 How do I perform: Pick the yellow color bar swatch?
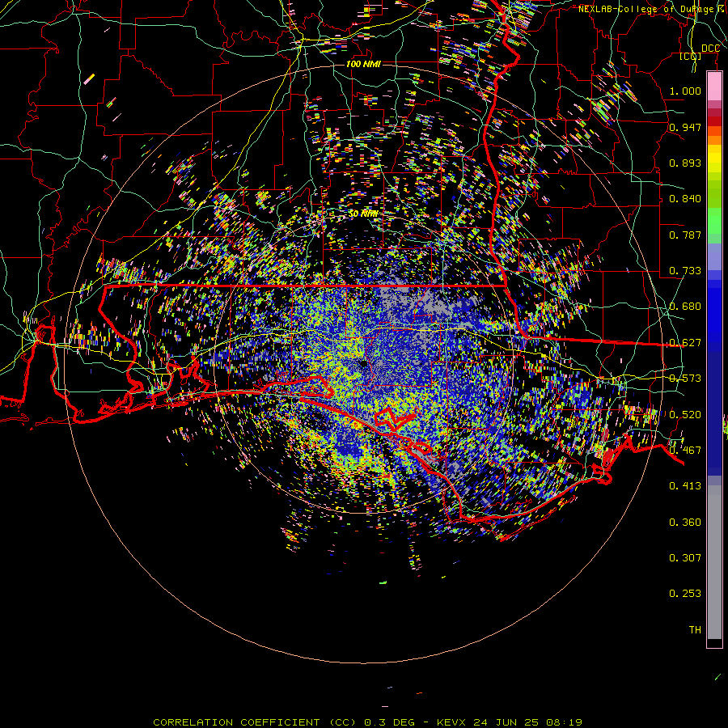coord(714,159)
